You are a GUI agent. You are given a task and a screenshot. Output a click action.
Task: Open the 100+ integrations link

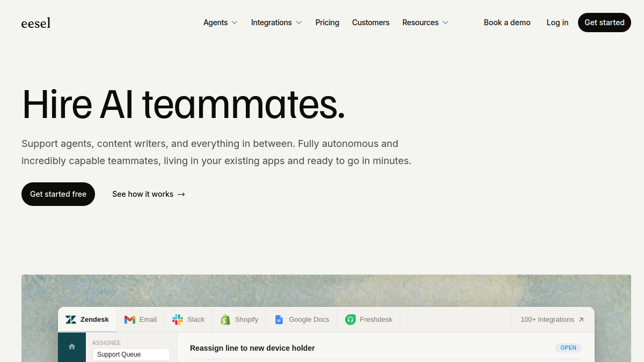coord(552,320)
